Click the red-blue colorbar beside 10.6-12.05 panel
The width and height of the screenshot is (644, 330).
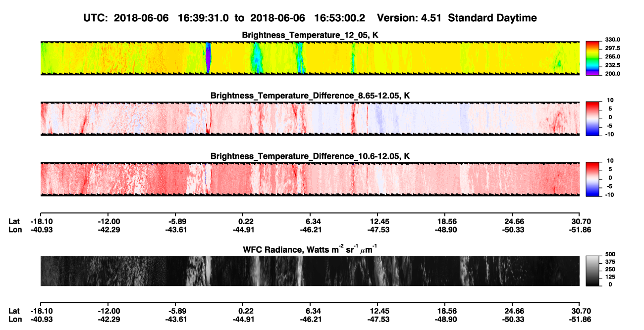pyautogui.click(x=592, y=179)
